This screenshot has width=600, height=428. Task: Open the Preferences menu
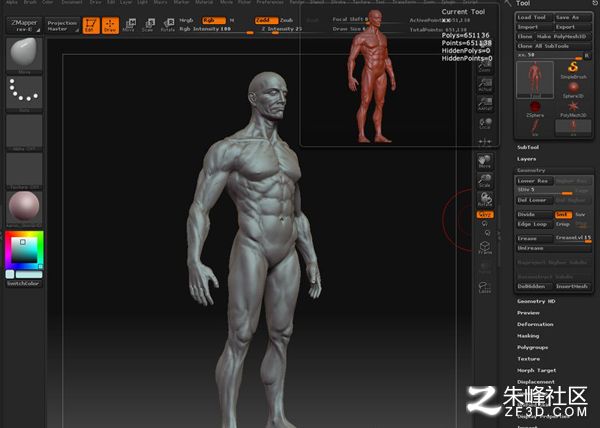click(x=270, y=2)
